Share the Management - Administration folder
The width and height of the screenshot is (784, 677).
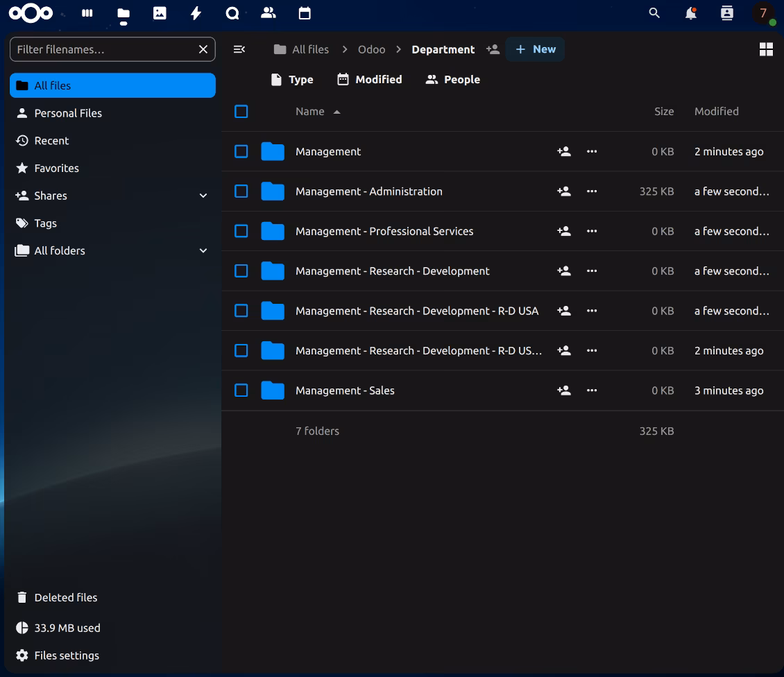tap(564, 191)
